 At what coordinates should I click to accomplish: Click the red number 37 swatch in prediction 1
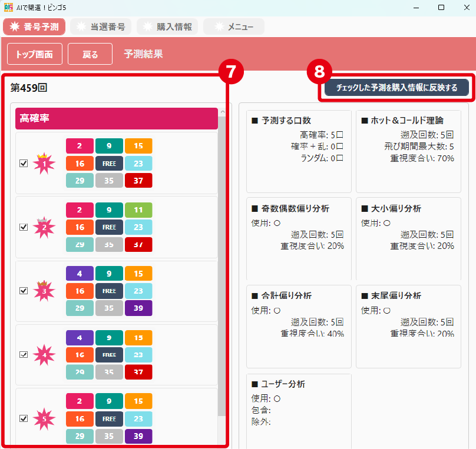click(138, 180)
